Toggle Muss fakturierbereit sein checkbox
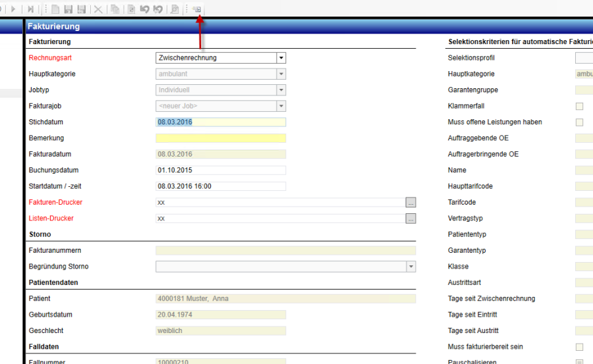593x364 pixels. coord(579,347)
